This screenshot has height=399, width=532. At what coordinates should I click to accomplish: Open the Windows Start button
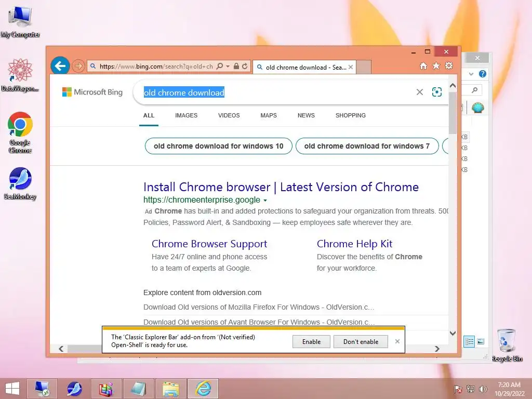(12, 389)
